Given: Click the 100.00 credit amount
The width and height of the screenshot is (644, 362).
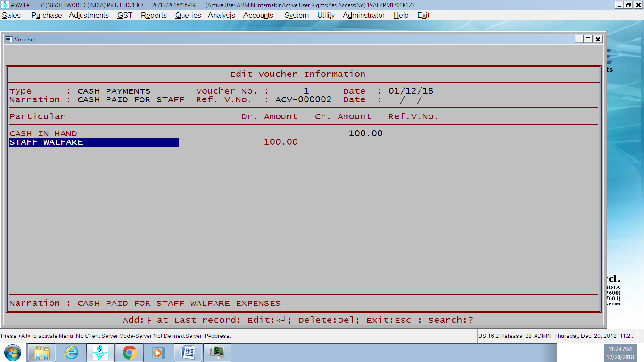Looking at the screenshot, I should [366, 133].
